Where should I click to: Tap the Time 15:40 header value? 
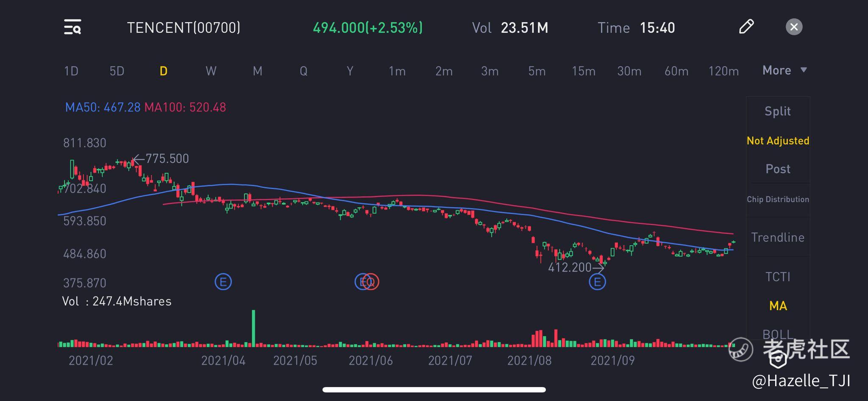pos(636,28)
